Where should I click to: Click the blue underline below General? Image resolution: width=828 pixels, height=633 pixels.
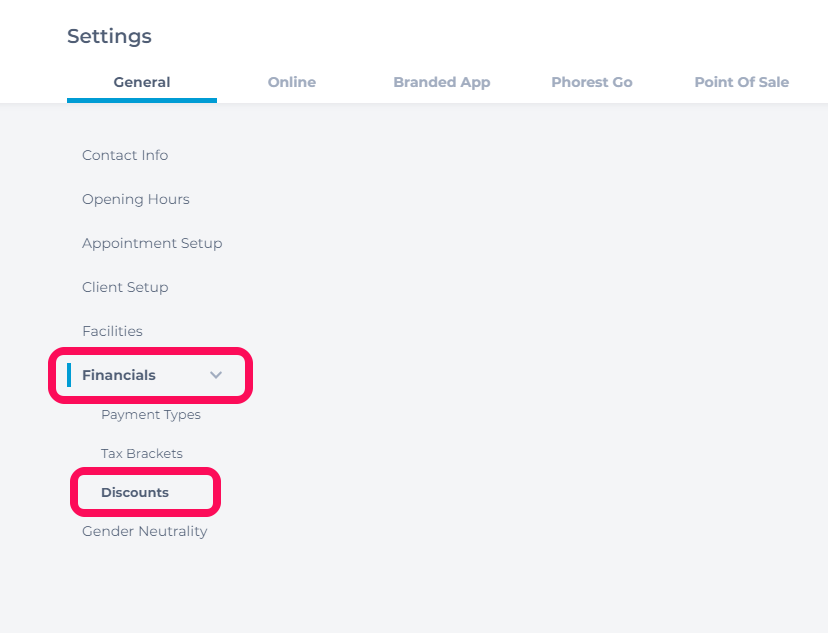[x=142, y=100]
